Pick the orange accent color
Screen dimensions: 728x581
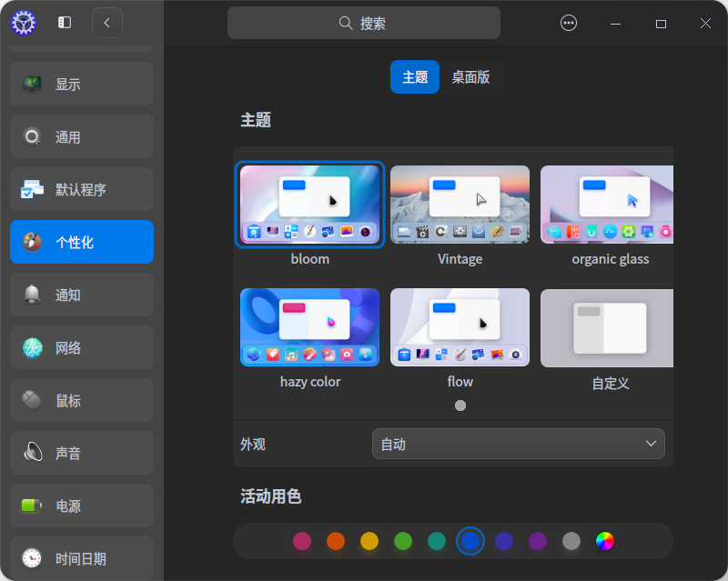pyautogui.click(x=336, y=541)
